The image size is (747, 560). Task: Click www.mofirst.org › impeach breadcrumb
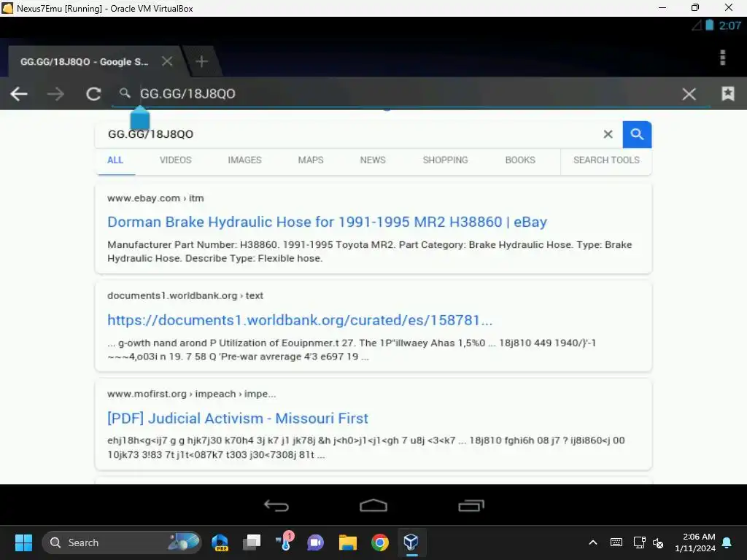(x=192, y=394)
